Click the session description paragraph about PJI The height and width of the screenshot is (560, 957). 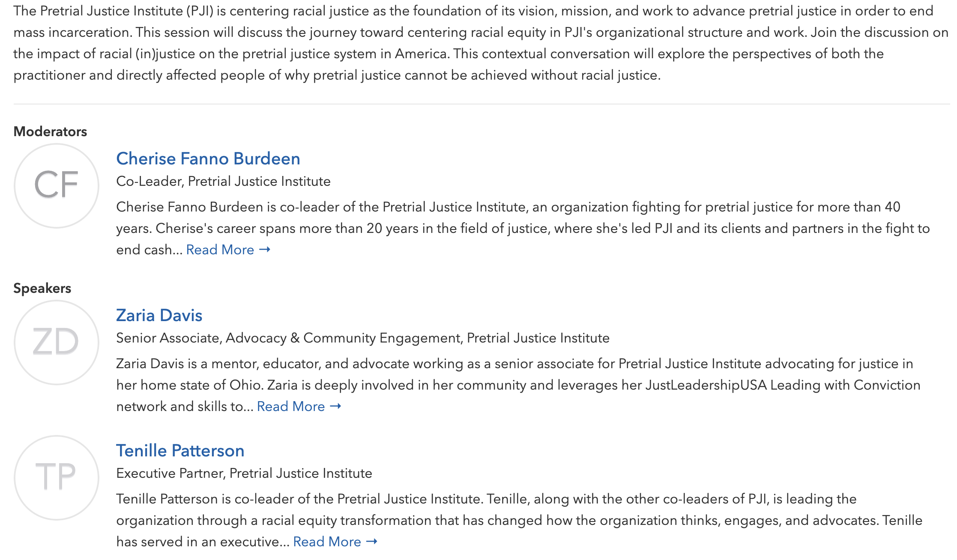pos(481,43)
